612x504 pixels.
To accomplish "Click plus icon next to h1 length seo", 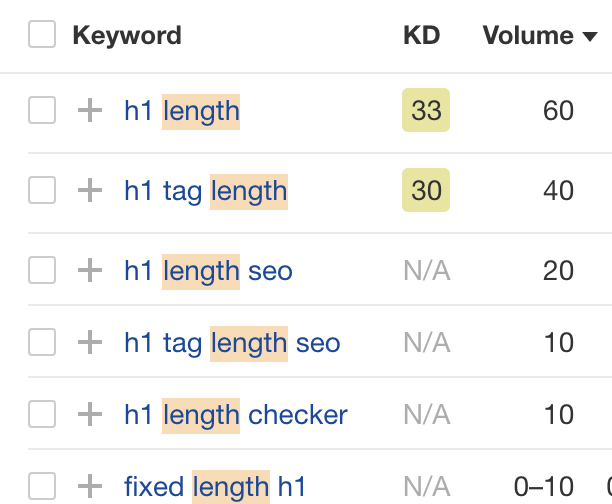I will tap(90, 270).
